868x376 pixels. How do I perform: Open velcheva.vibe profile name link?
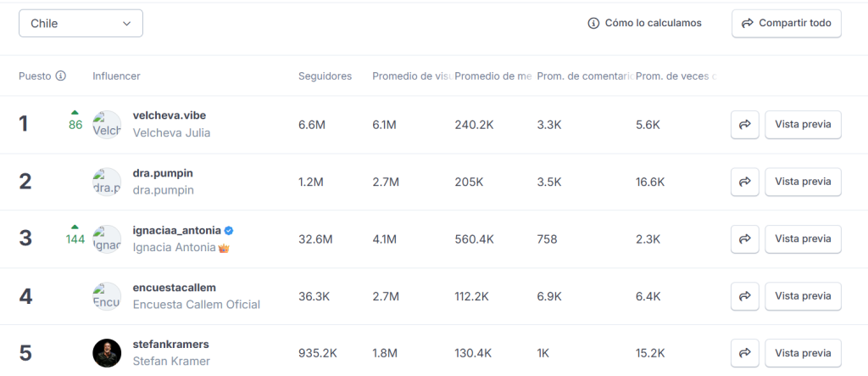point(170,115)
